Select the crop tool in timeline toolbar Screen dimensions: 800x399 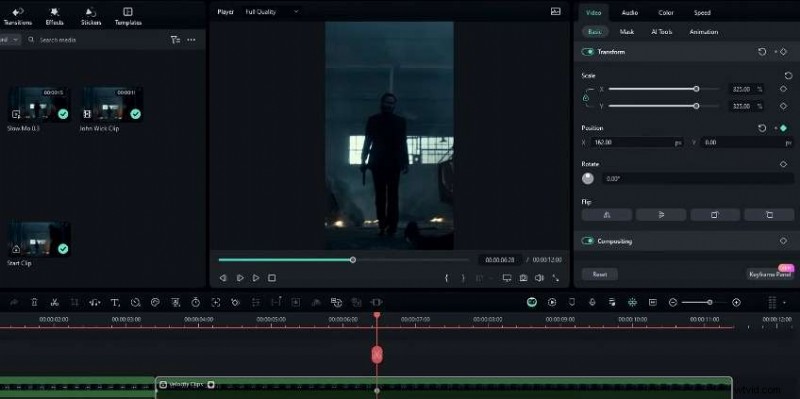point(74,303)
